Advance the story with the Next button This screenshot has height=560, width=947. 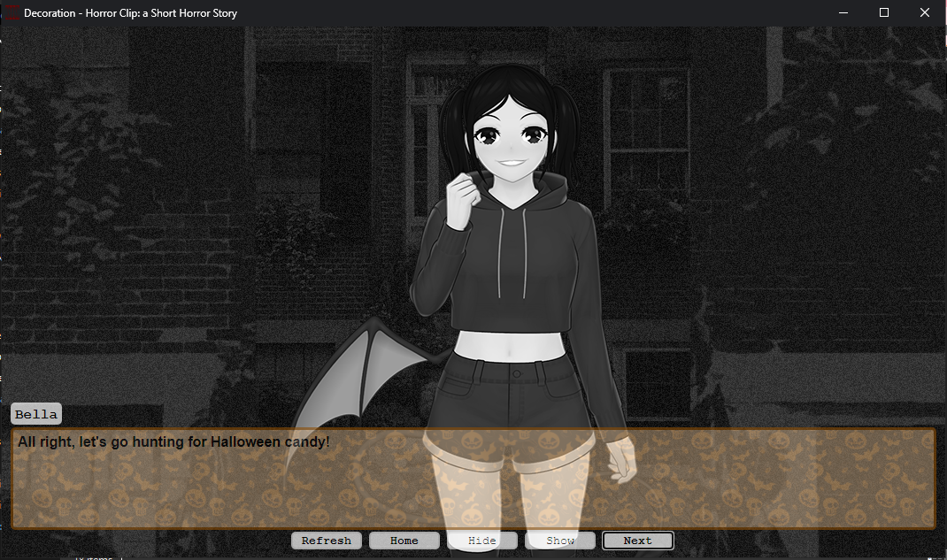[x=637, y=541]
